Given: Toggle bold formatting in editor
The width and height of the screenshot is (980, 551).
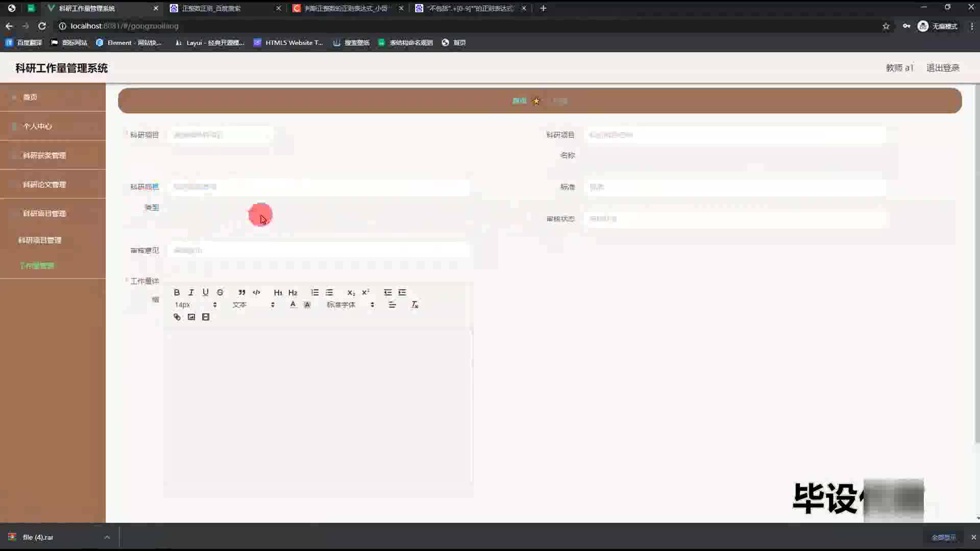Looking at the screenshot, I should coord(177,292).
